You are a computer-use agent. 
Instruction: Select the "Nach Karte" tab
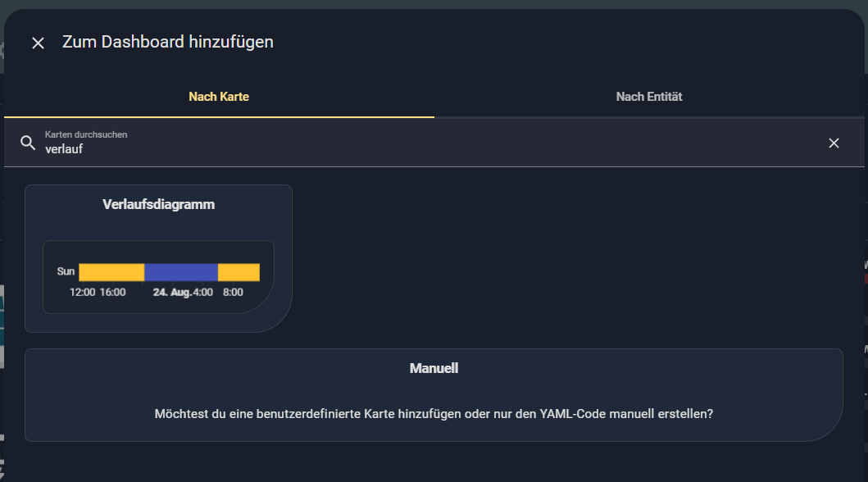pos(219,97)
